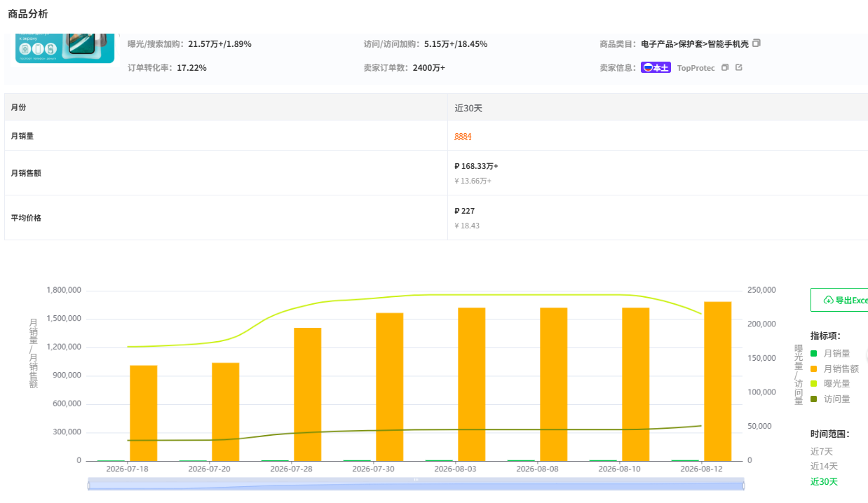The height and width of the screenshot is (503, 868).
Task: Select the 近7天 time range
Action: tap(822, 451)
